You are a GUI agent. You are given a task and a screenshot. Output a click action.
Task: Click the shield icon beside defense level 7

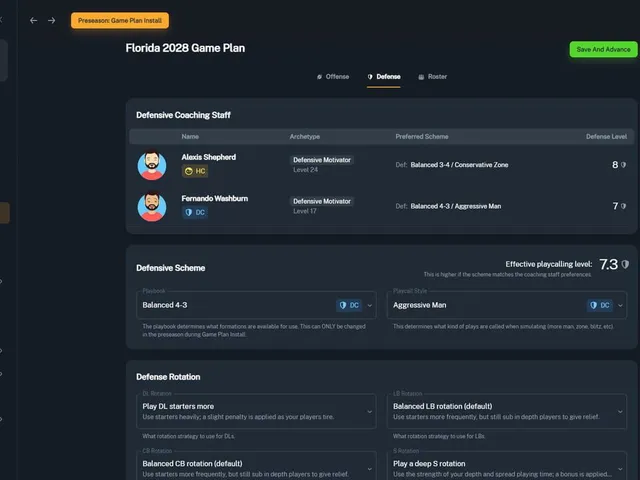(x=623, y=206)
